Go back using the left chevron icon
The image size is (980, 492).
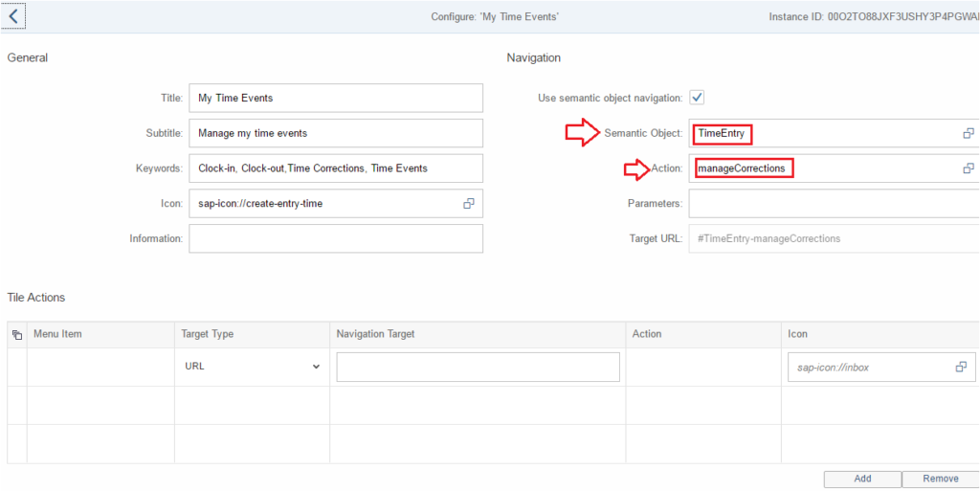pyautogui.click(x=13, y=16)
